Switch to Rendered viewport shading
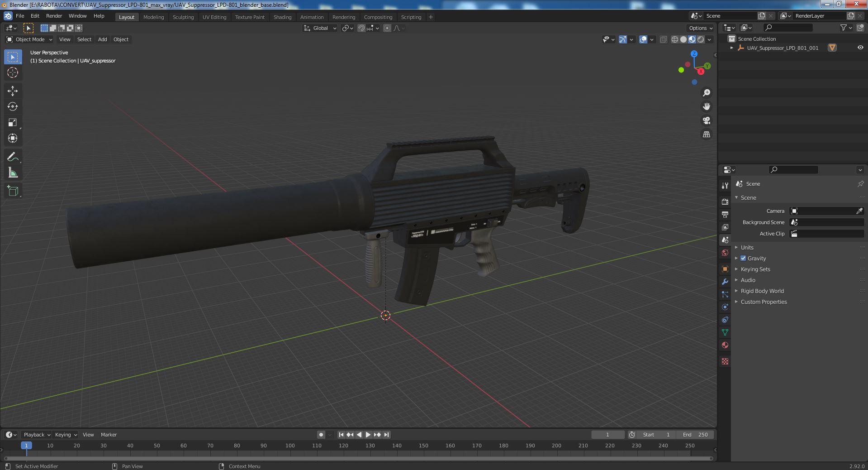The image size is (868, 470). (701, 39)
